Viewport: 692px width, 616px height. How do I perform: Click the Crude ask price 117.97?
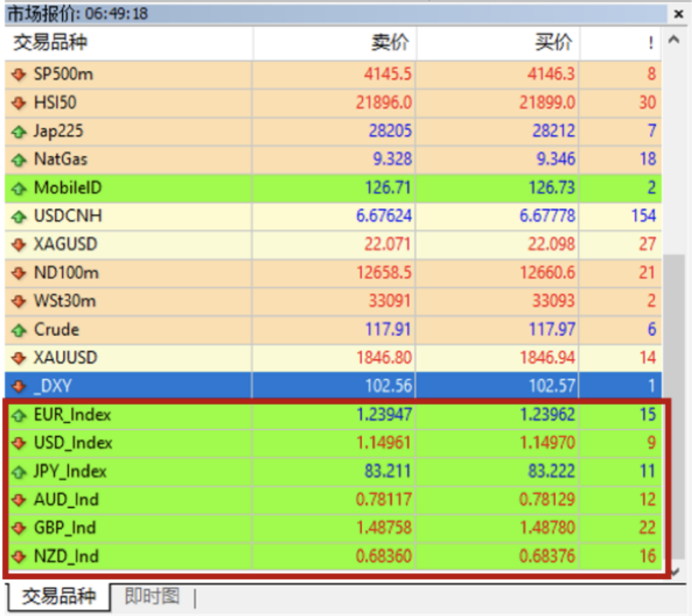[552, 329]
